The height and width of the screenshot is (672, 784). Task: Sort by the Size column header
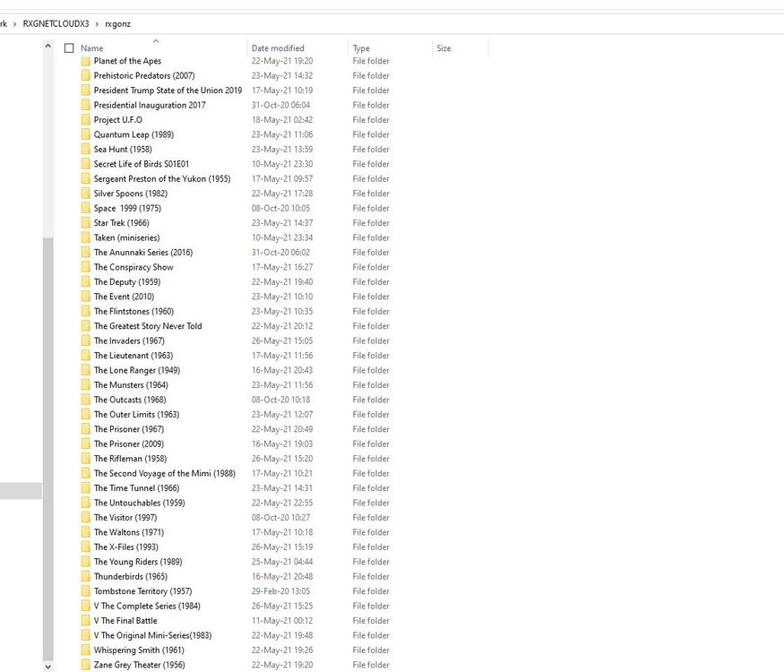point(444,48)
